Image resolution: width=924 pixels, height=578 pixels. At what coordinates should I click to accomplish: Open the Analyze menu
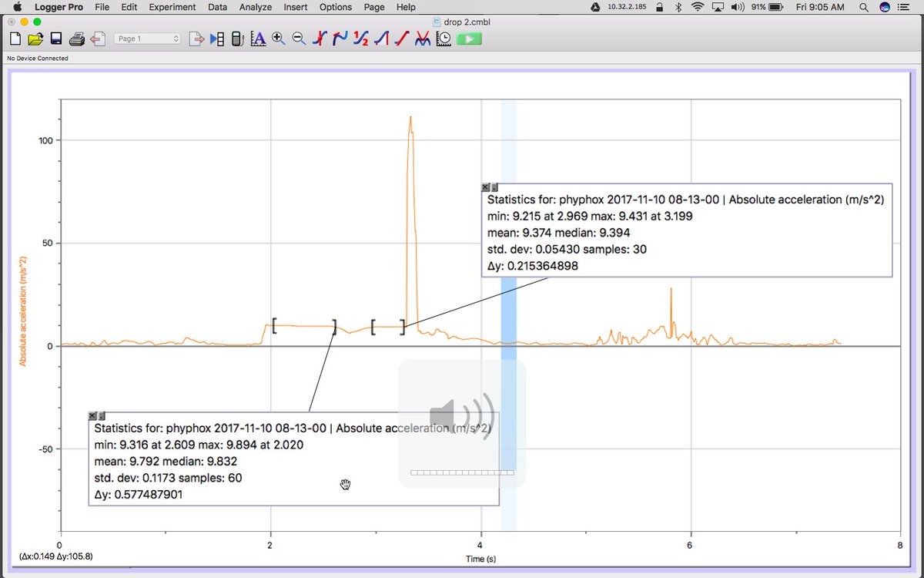click(256, 7)
